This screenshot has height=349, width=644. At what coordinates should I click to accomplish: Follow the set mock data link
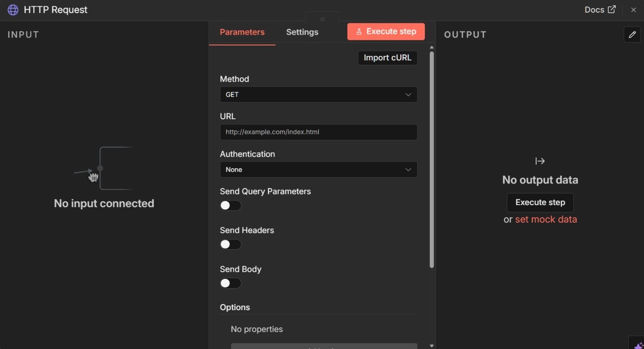tap(546, 219)
